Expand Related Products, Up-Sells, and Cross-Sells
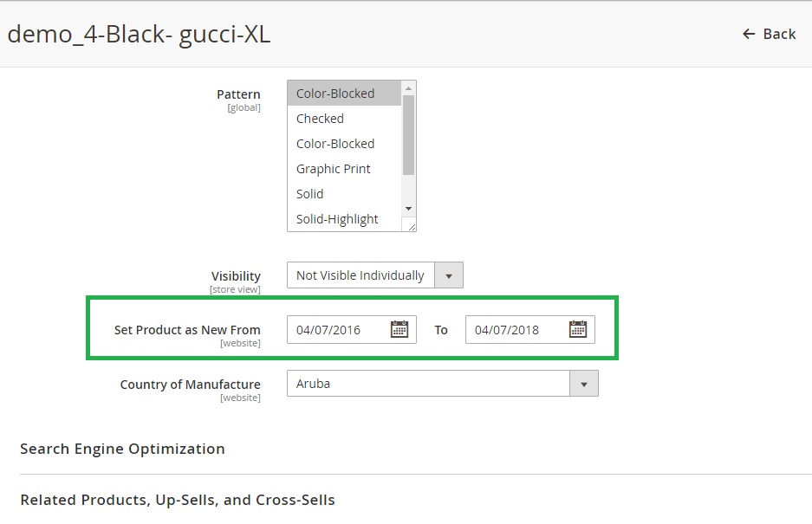The image size is (812, 524). pos(177,500)
